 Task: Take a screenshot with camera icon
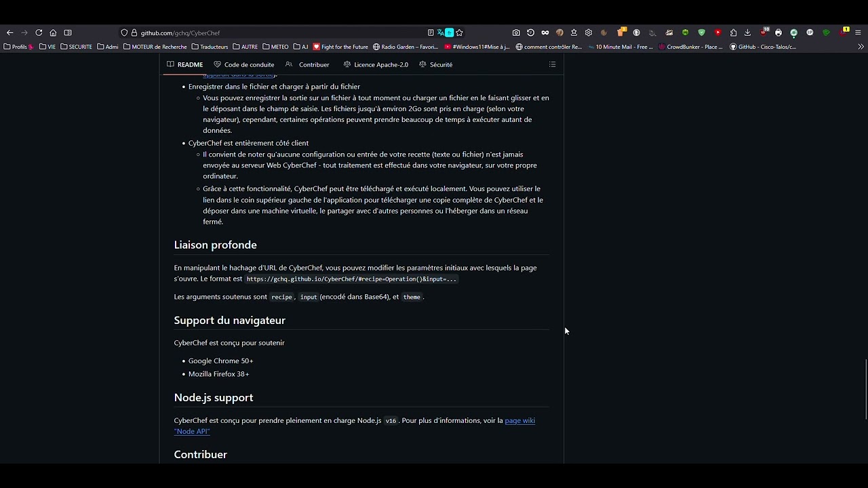click(516, 33)
